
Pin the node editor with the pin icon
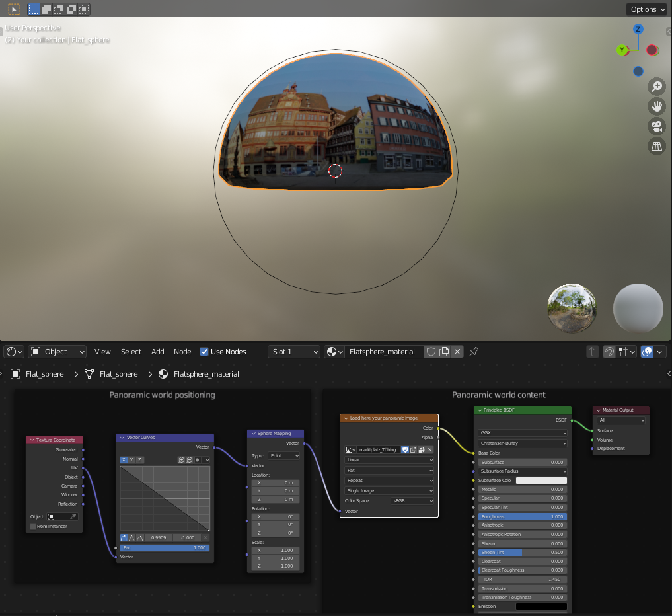coord(474,352)
